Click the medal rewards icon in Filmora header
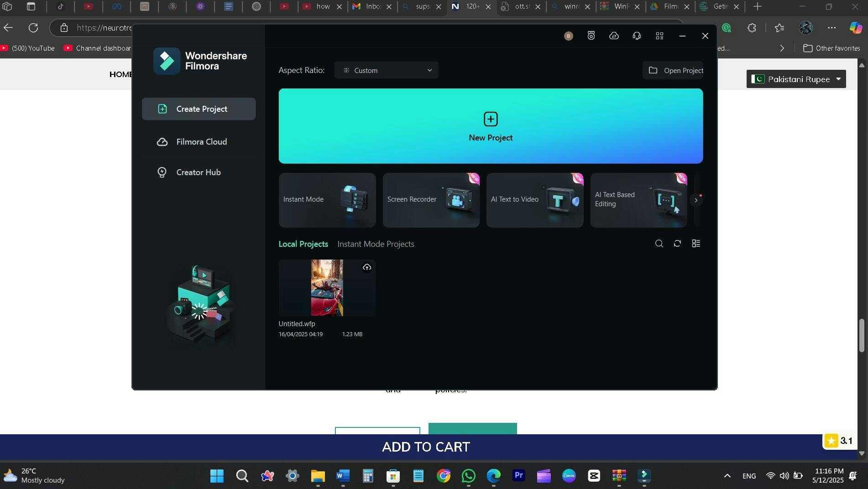Viewport: 868px width, 489px height. point(591,36)
